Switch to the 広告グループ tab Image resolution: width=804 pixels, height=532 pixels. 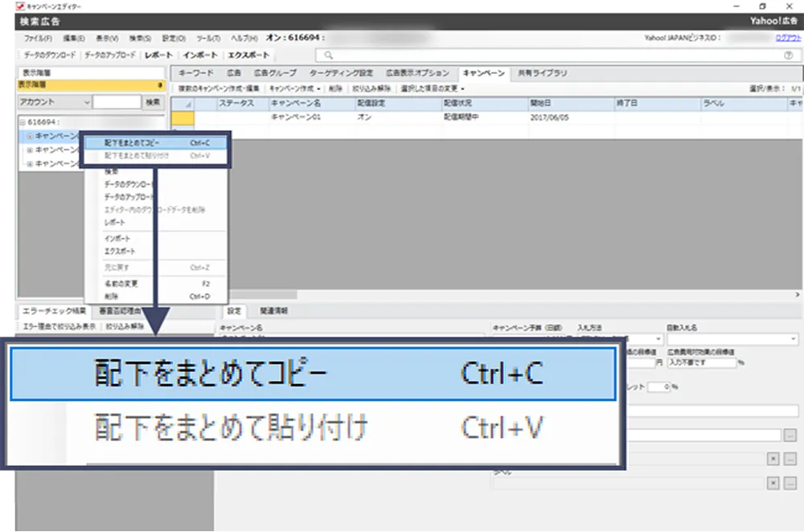point(275,73)
